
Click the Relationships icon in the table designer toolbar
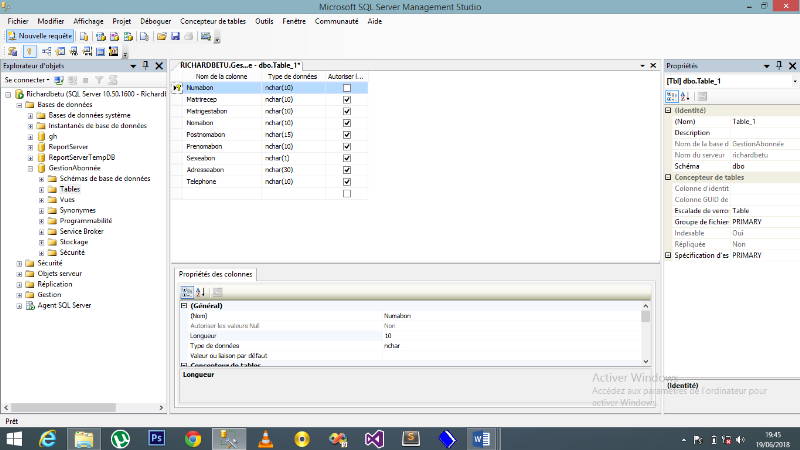point(45,51)
